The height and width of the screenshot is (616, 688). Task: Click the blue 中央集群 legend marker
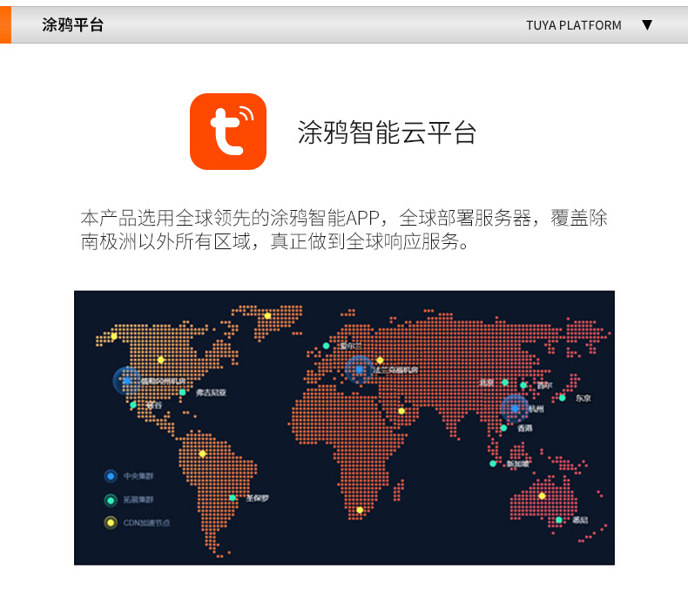(111, 476)
